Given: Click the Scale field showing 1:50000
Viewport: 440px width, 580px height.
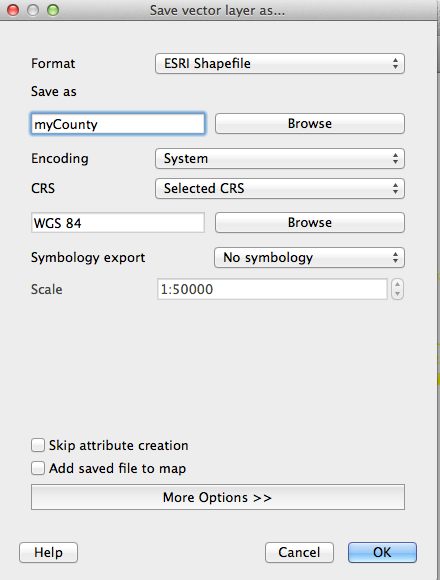Looking at the screenshot, I should pyautogui.click(x=272, y=289).
